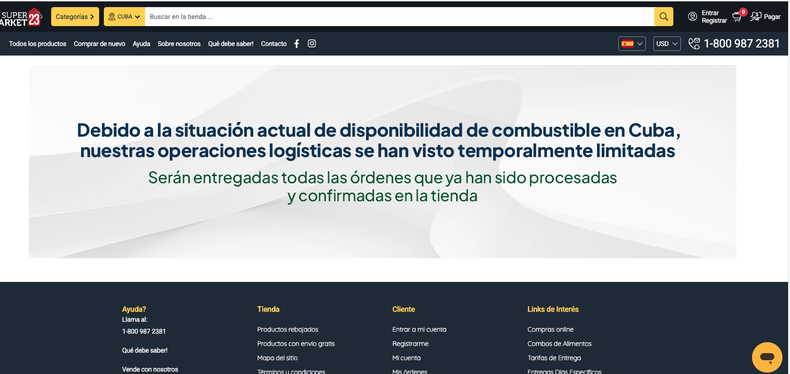This screenshot has width=790, height=374.
Task: Click the Pagar checkout button
Action: [x=765, y=17]
